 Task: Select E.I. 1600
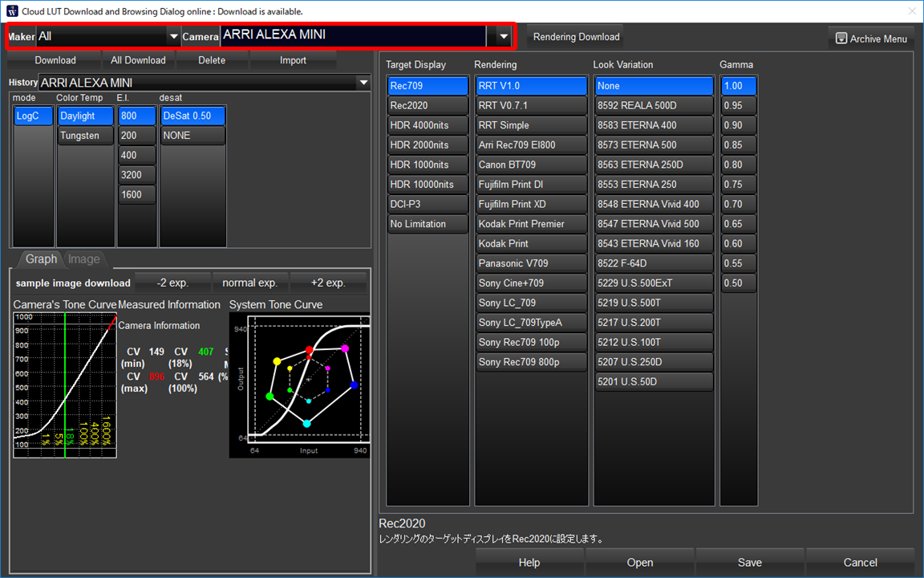pyautogui.click(x=136, y=194)
